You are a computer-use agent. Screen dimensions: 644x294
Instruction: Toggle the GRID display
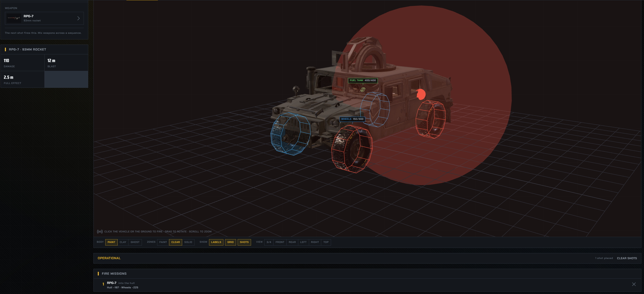click(230, 242)
